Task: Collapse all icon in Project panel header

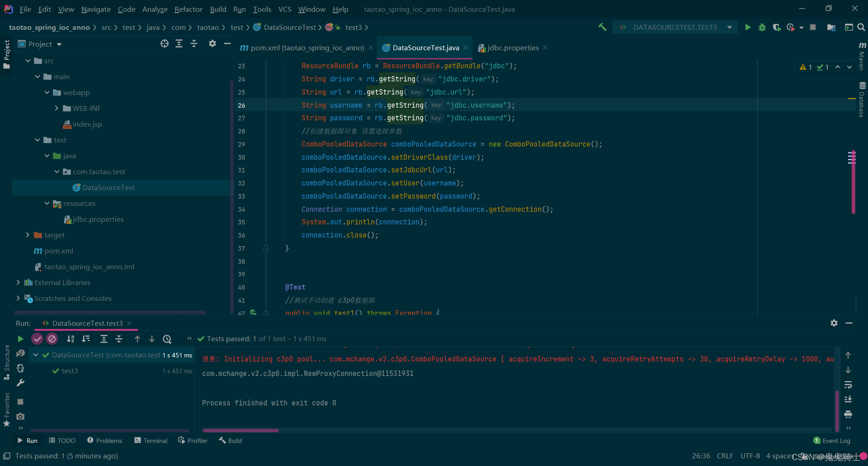Action: click(194, 43)
